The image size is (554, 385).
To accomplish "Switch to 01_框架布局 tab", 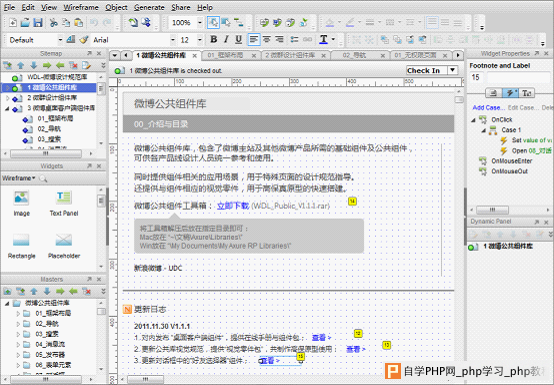I will pos(225,55).
